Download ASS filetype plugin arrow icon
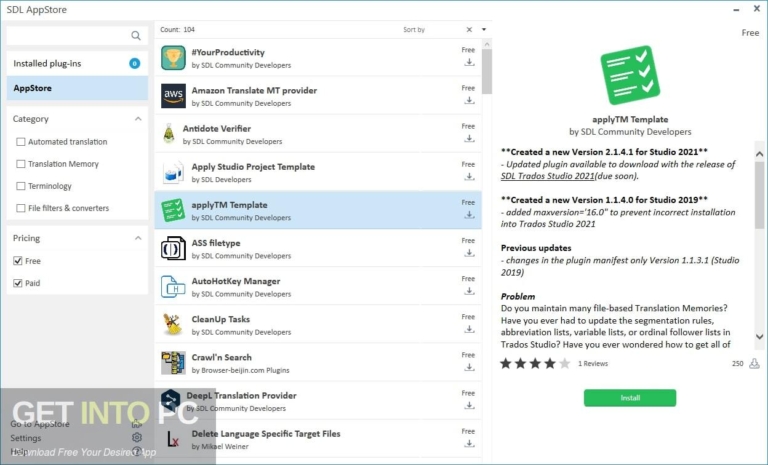The image size is (768, 465). 469,253
